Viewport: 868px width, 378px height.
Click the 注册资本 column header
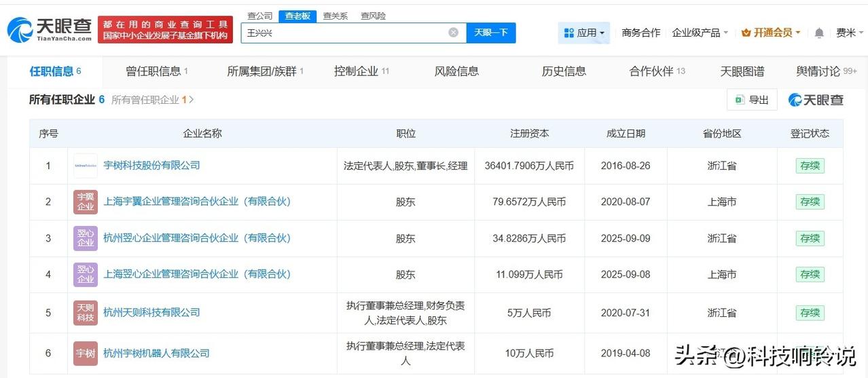point(530,134)
